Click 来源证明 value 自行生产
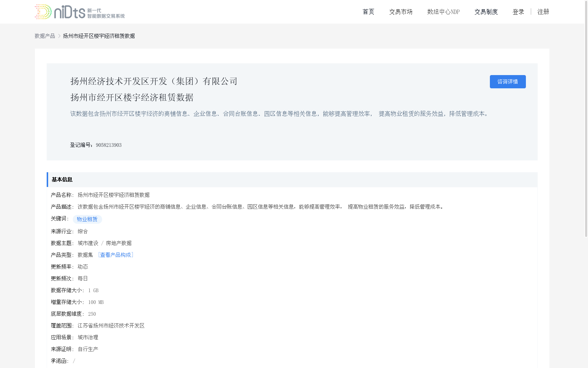The width and height of the screenshot is (588, 368). (88, 349)
